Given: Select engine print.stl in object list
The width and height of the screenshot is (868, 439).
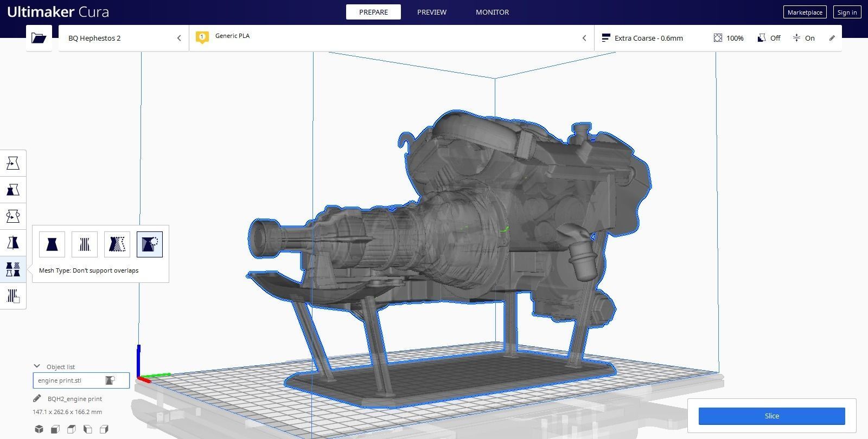Looking at the screenshot, I should click(x=81, y=380).
